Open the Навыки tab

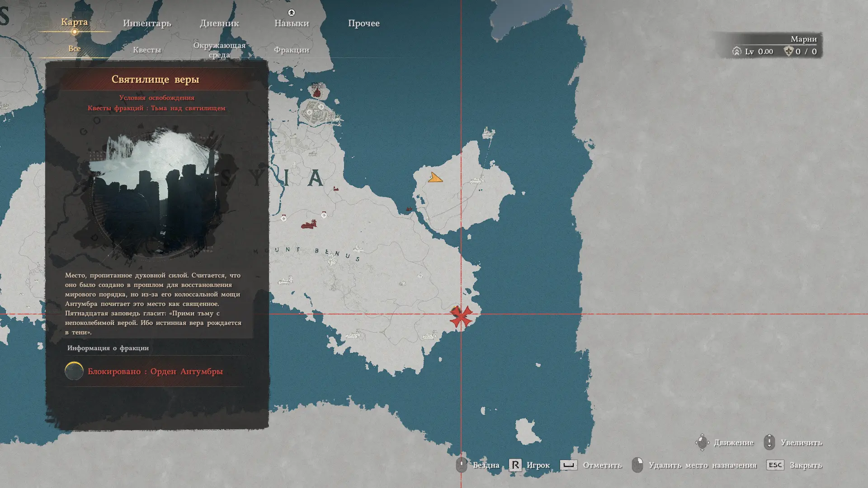click(x=292, y=23)
